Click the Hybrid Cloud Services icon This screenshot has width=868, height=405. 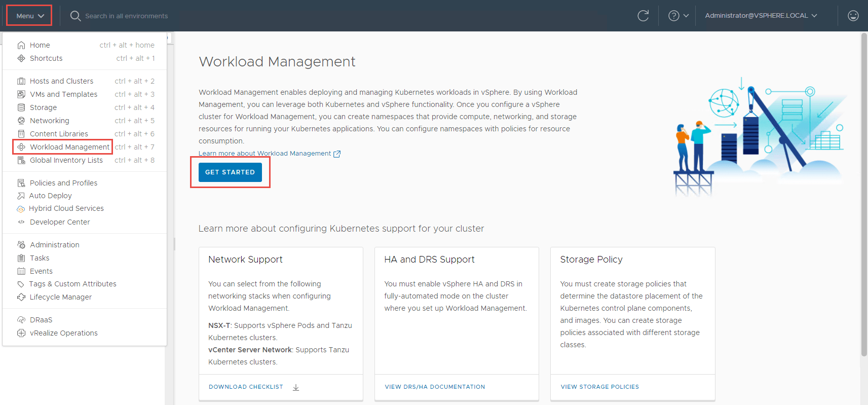[x=21, y=209]
